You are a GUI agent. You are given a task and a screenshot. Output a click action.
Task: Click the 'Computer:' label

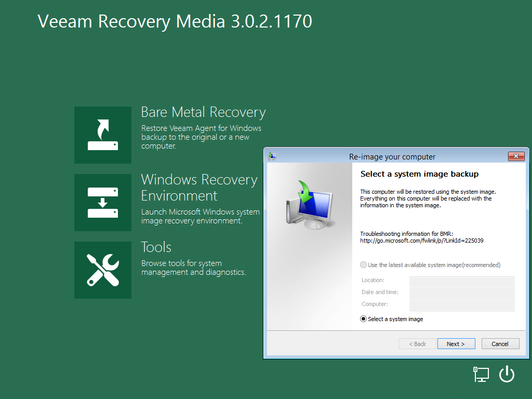coord(375,304)
